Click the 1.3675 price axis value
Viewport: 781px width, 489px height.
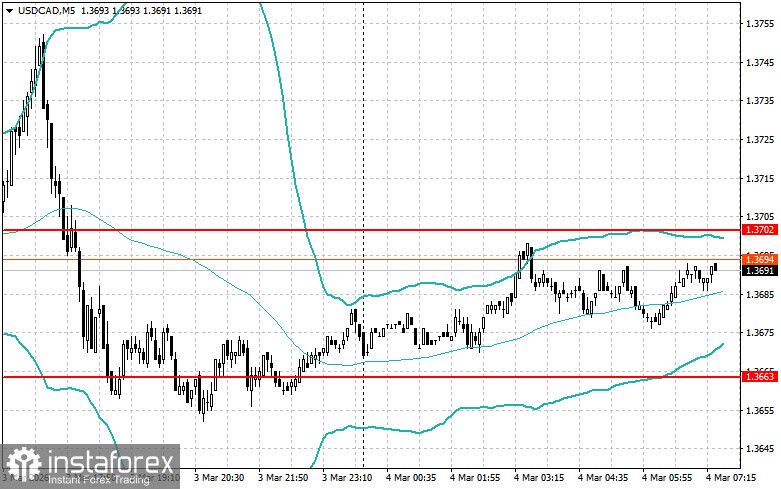760,333
